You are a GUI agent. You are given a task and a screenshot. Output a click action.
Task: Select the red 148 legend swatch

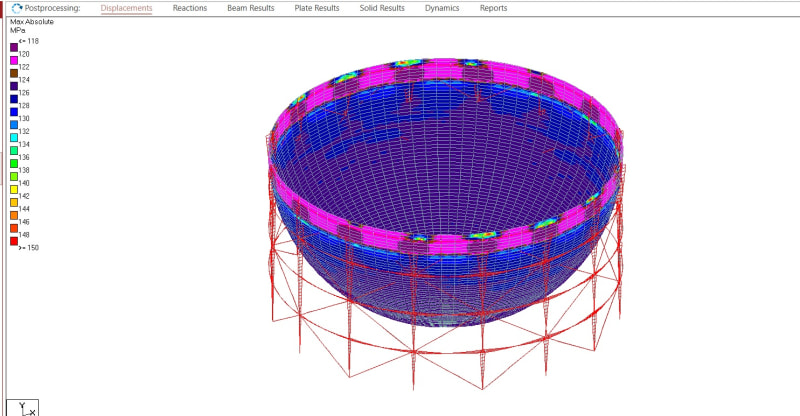point(14,241)
